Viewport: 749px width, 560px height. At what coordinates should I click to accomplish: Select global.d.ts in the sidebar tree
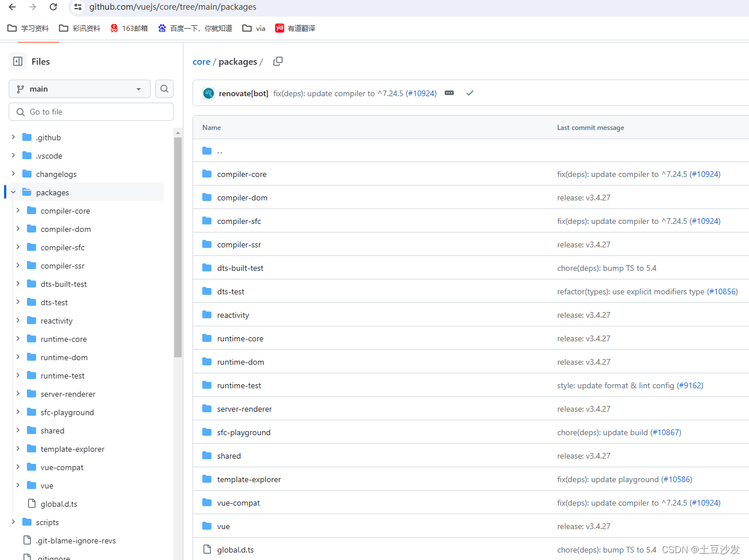tap(58, 504)
